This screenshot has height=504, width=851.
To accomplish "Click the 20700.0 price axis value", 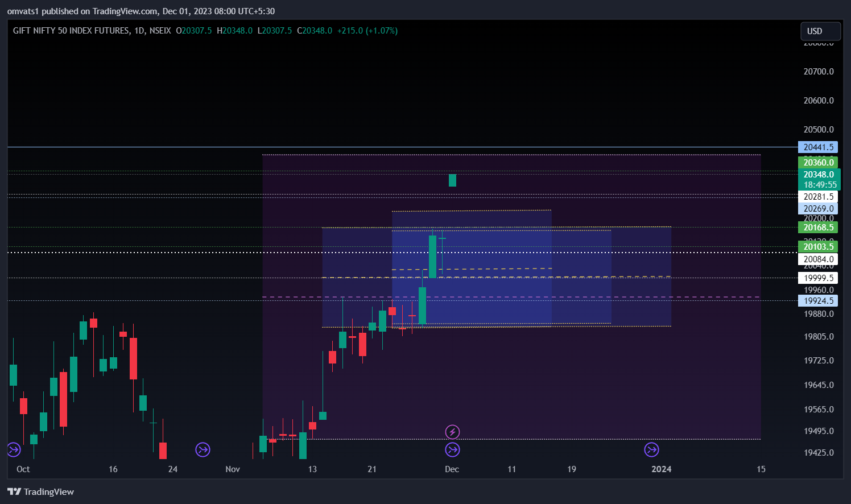I will 819,72.
